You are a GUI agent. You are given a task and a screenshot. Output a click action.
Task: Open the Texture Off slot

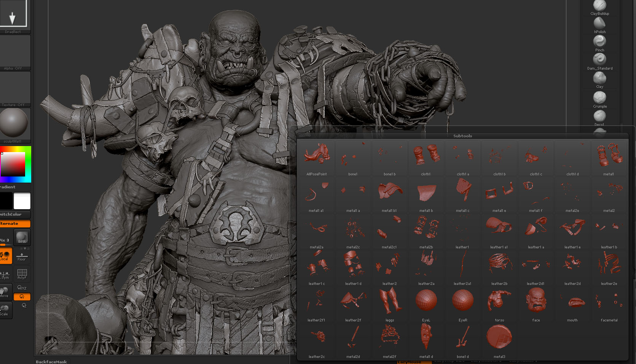pos(14,89)
